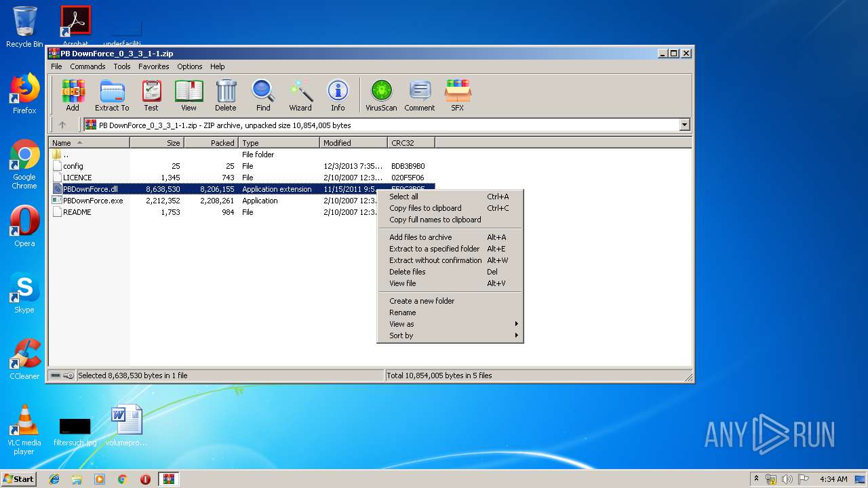Choose Copy full names to clipboard
Viewport: 868px width, 488px height.
coord(450,220)
